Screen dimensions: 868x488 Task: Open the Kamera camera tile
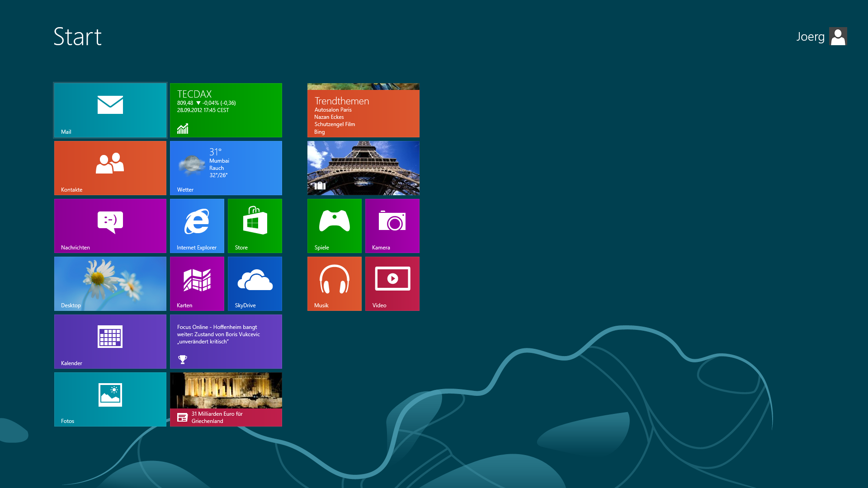click(392, 226)
